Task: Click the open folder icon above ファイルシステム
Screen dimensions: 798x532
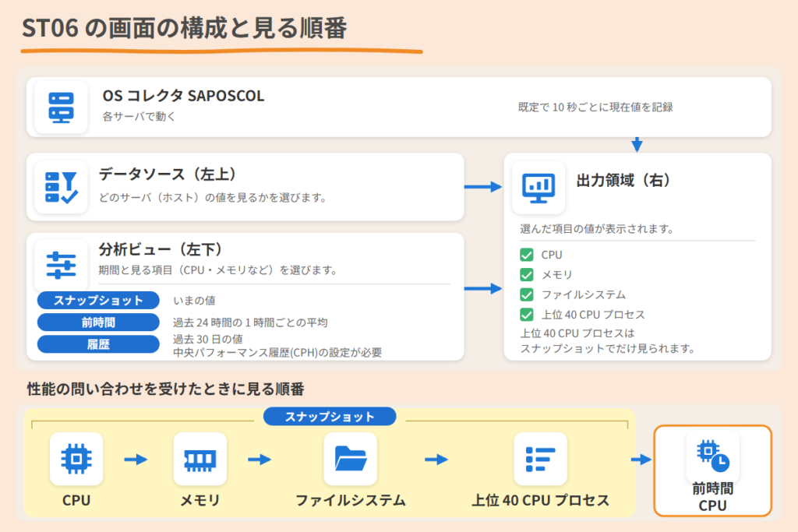Action: [x=351, y=458]
